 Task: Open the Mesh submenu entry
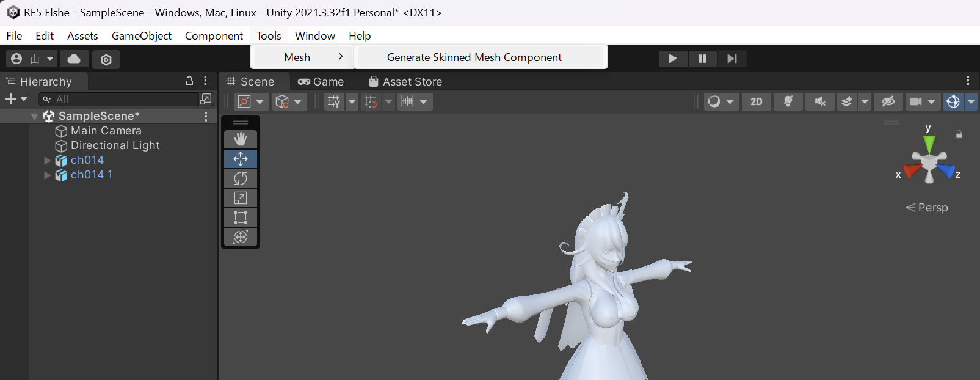(302, 57)
